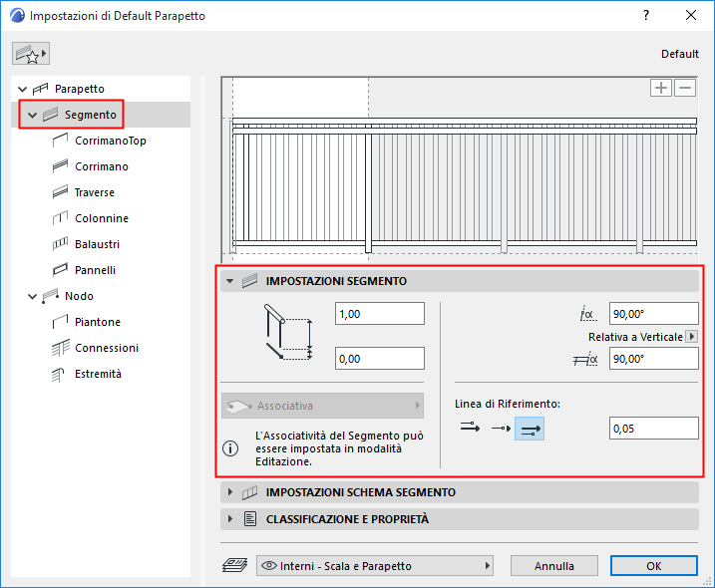Zoom out the railing preview with minus
This screenshot has height=588, width=715.
685,88
